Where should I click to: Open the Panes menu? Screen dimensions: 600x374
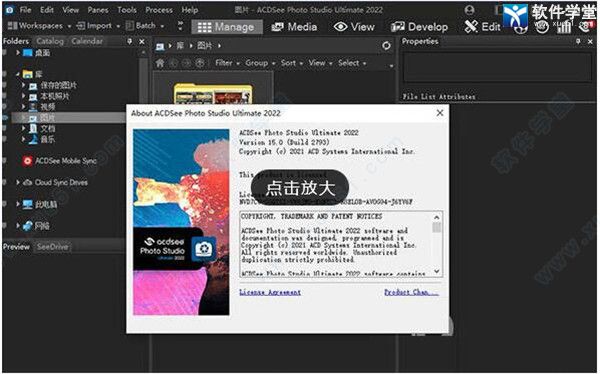tap(98, 10)
